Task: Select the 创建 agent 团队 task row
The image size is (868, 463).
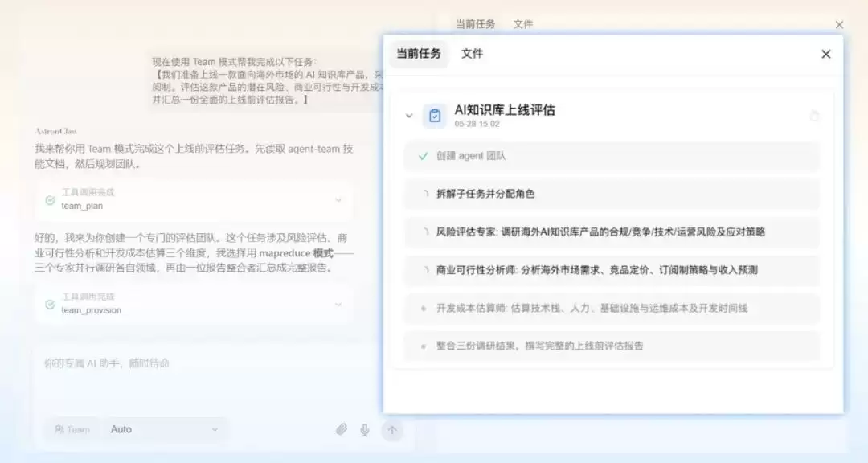Action: tap(612, 156)
